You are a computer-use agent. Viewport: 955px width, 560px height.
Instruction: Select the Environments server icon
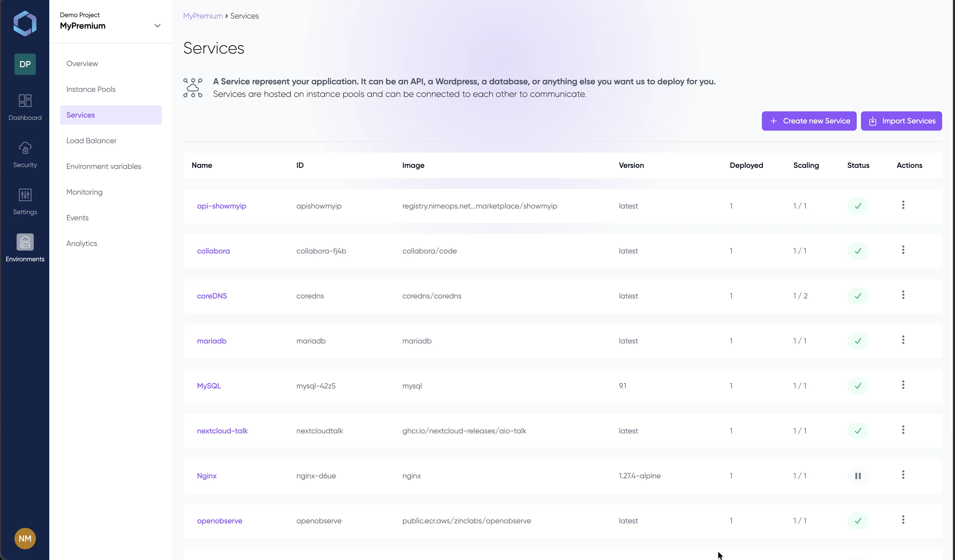tap(25, 242)
